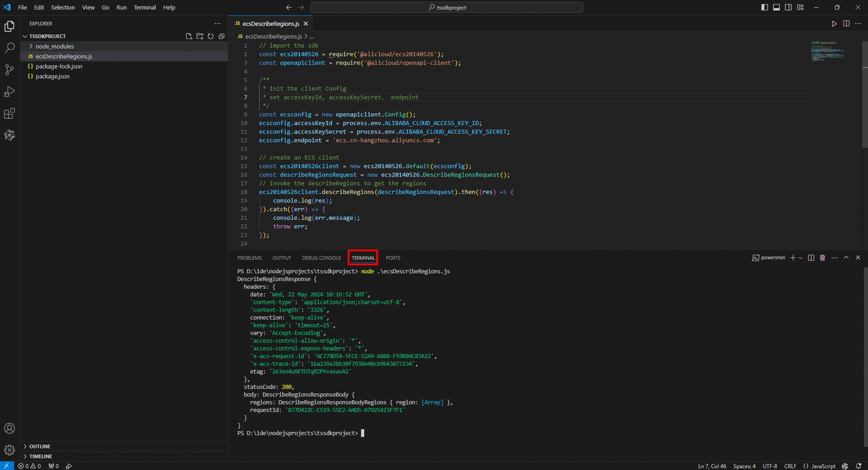Open the Search view in activity bar

point(10,48)
